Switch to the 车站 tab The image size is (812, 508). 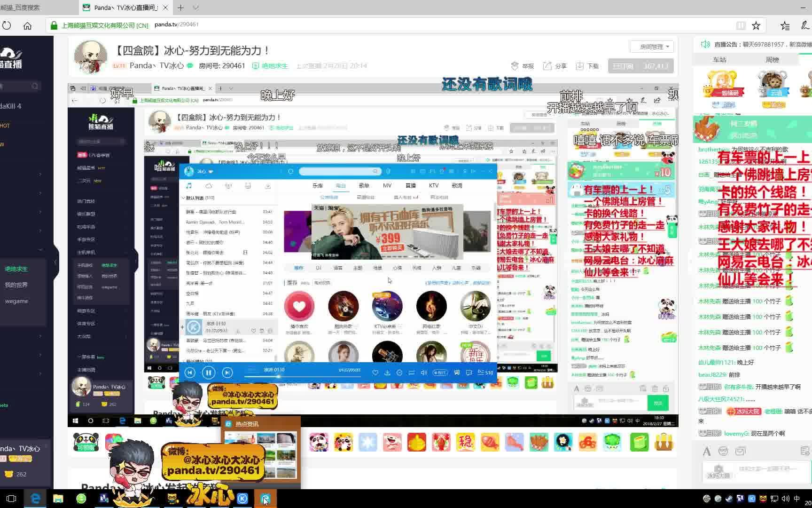click(x=719, y=60)
